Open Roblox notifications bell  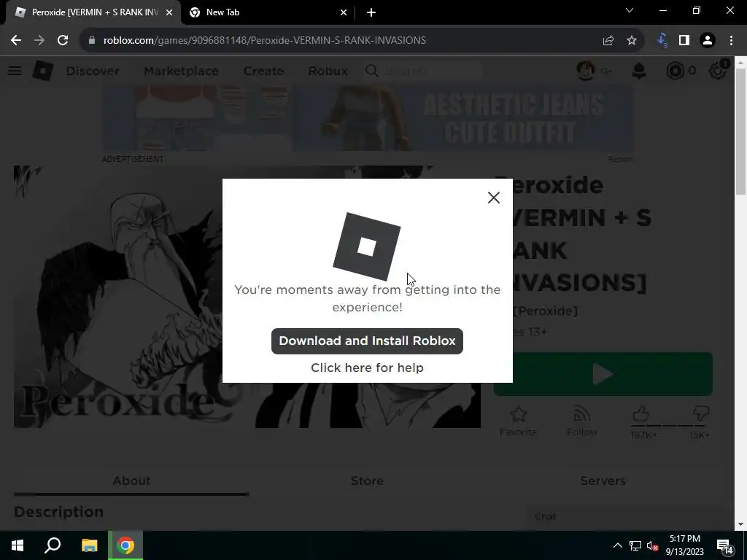tap(639, 71)
